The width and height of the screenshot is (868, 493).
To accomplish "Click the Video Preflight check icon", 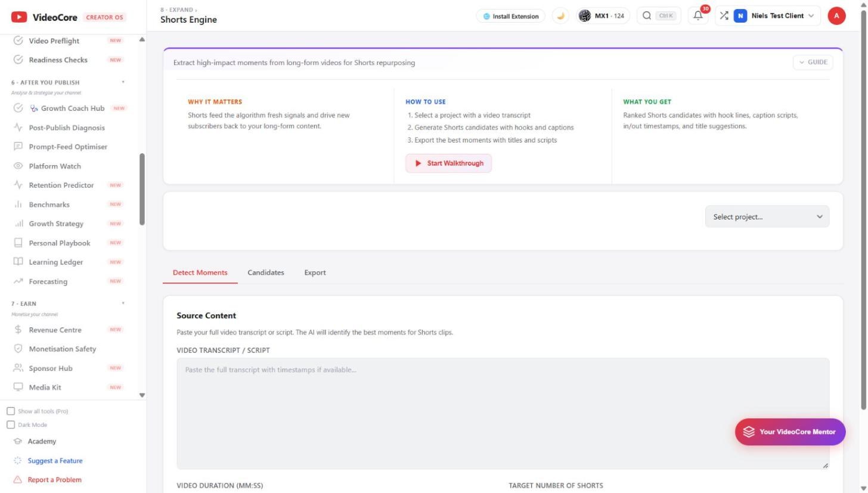I will pos(18,41).
